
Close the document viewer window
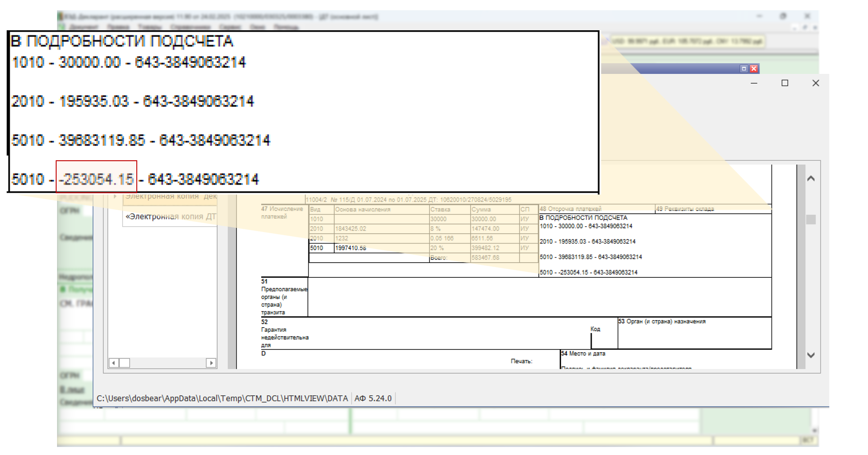tap(815, 83)
